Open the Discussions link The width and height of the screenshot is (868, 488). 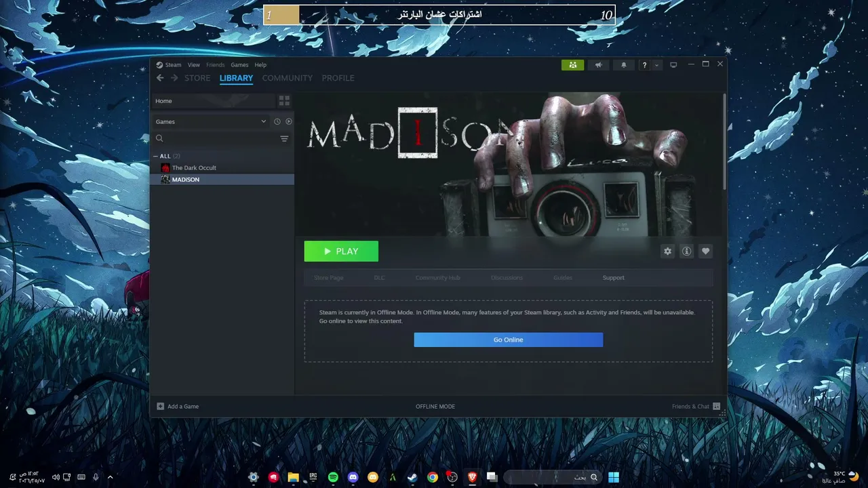point(507,278)
